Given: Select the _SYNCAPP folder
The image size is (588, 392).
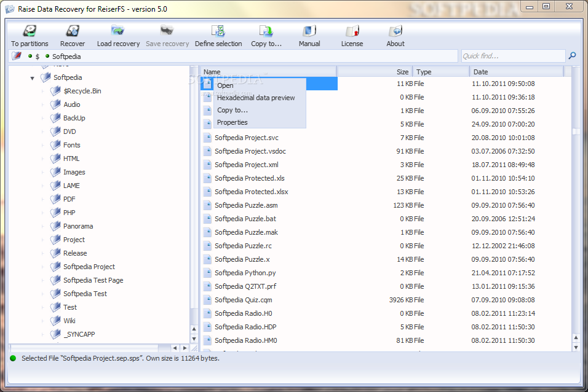Looking at the screenshot, I should coord(79,334).
